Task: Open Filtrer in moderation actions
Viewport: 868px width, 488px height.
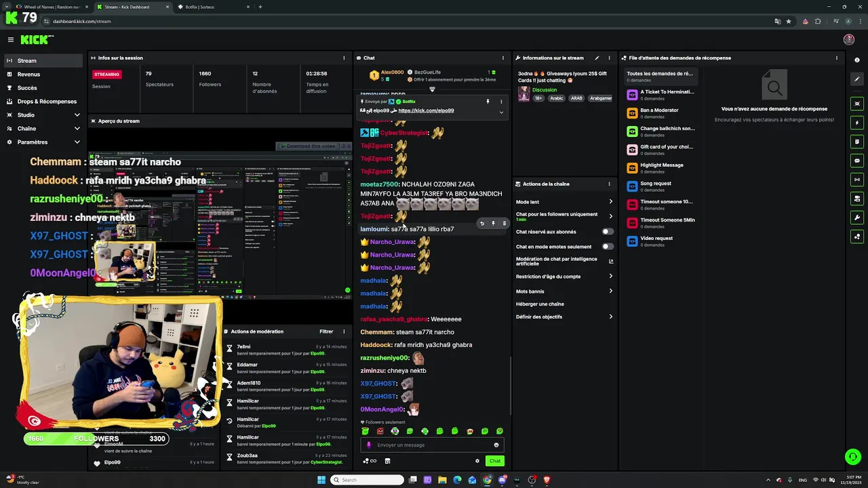Action: pyautogui.click(x=326, y=331)
